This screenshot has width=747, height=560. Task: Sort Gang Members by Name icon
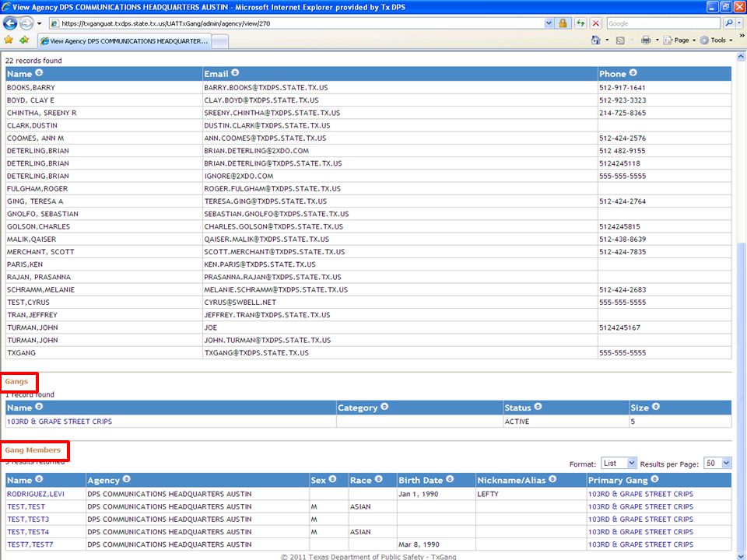pyautogui.click(x=39, y=479)
